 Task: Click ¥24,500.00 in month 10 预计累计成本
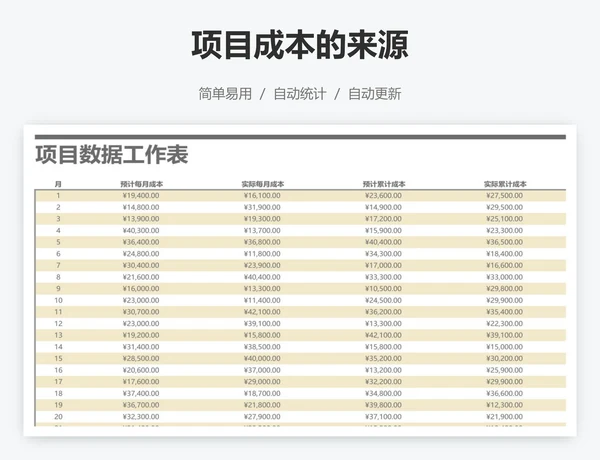click(383, 300)
